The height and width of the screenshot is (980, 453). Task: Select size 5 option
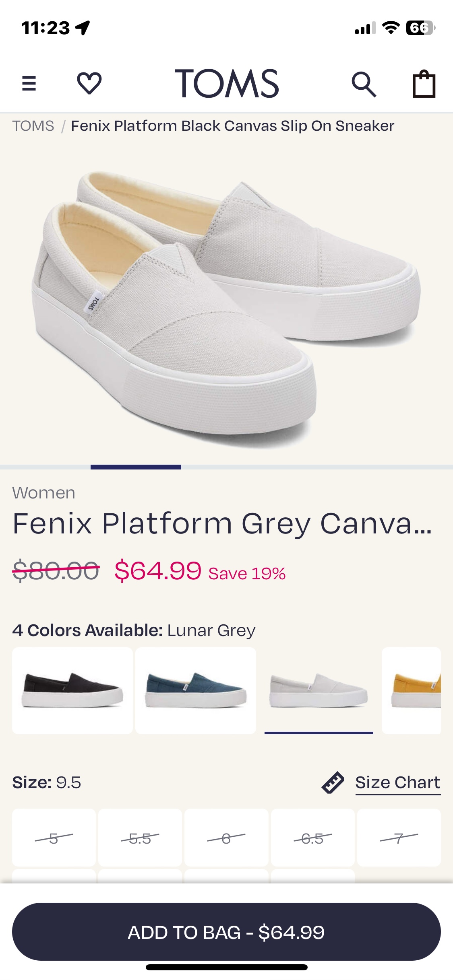(54, 838)
